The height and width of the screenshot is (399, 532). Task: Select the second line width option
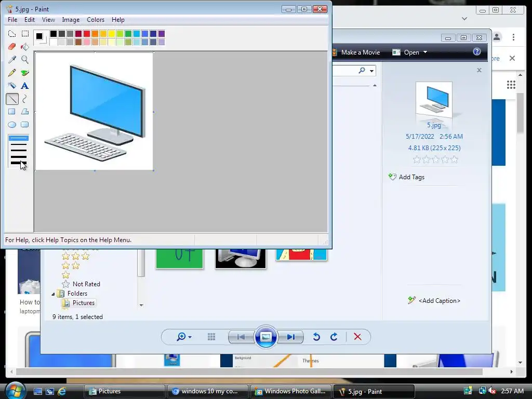(x=18, y=144)
